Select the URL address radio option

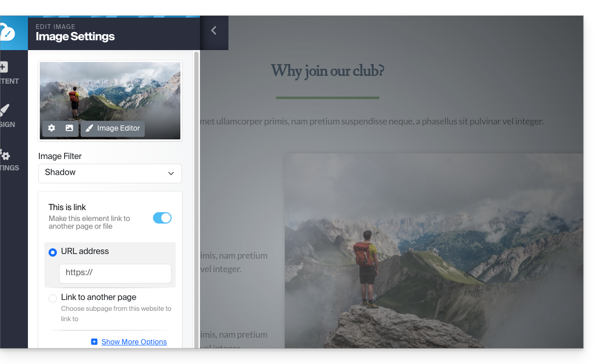click(x=53, y=252)
